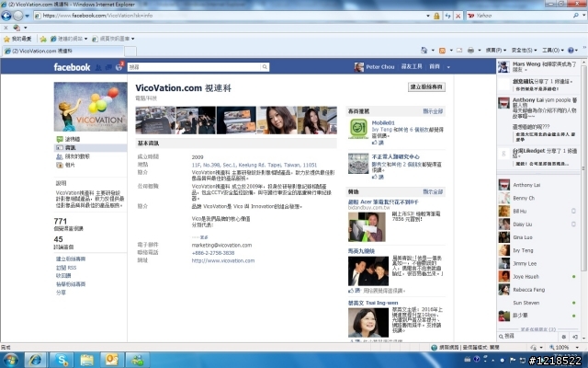588x368 pixels.
Task: Click the 訂閱 RSS link in left sidebar
Action: click(x=66, y=268)
